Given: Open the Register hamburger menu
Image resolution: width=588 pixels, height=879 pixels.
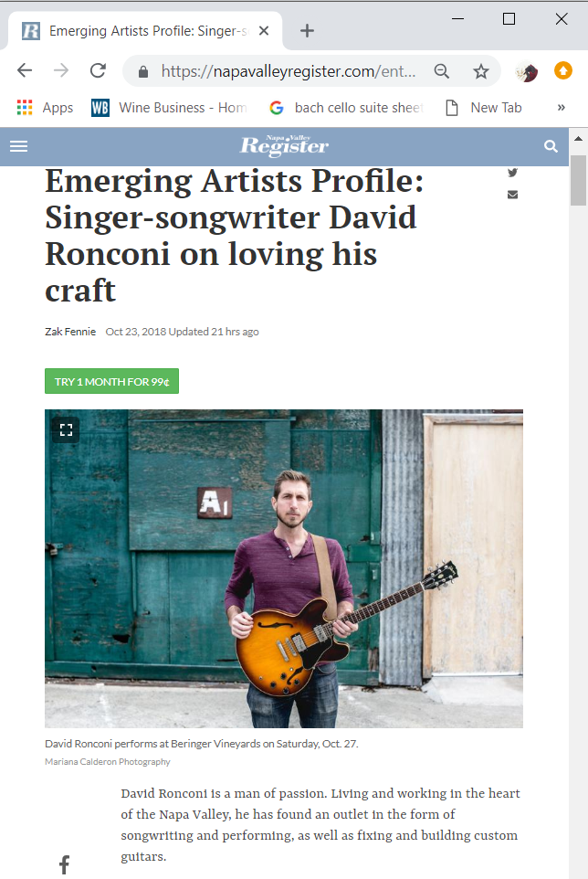Looking at the screenshot, I should (x=18, y=146).
